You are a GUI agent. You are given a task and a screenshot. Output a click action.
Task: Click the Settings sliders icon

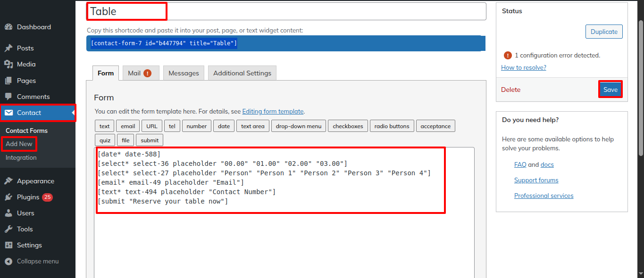pos(8,245)
